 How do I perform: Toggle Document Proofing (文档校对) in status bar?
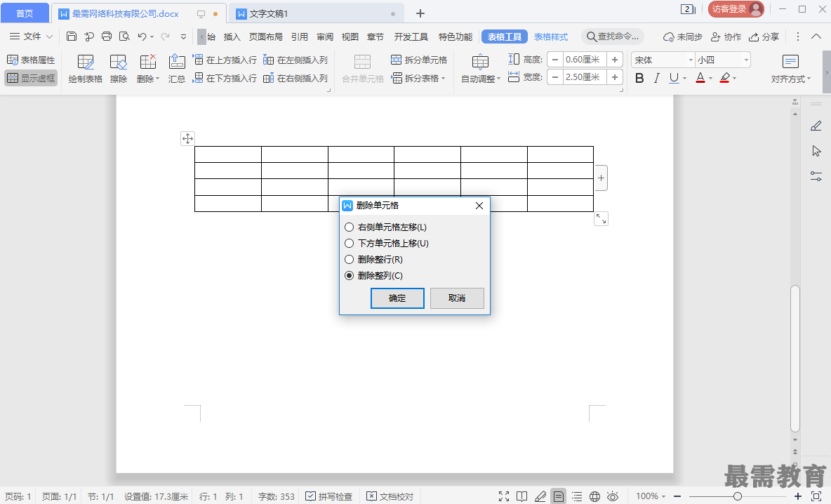tap(390, 496)
